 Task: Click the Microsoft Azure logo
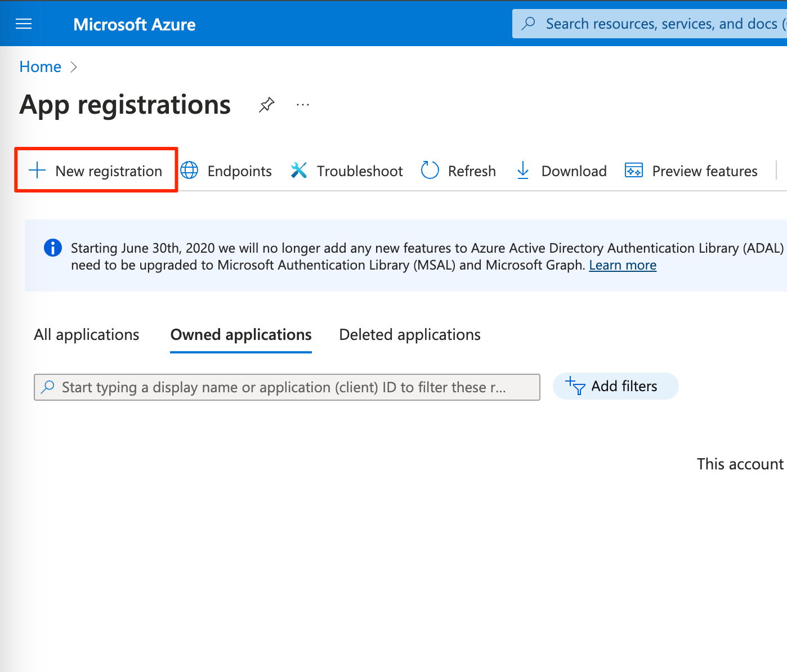tap(134, 24)
